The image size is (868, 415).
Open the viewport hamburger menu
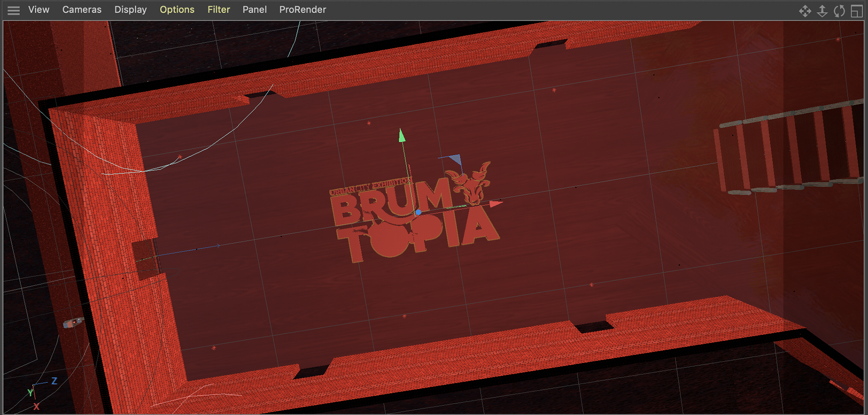point(14,10)
